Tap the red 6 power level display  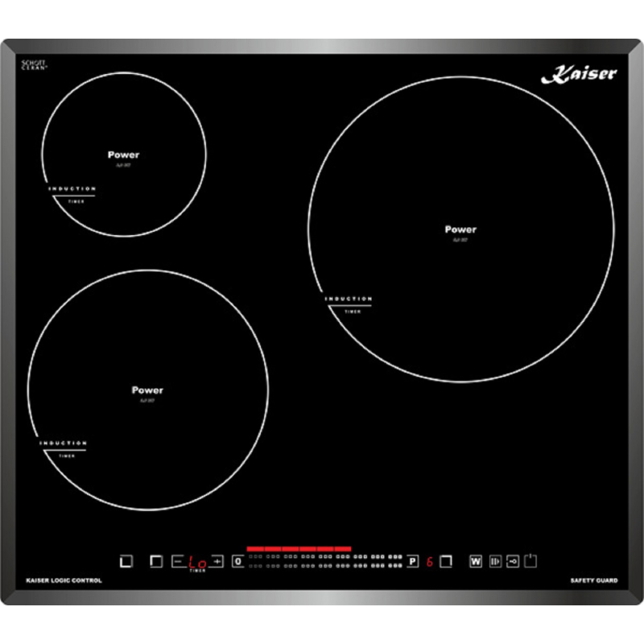click(x=430, y=561)
